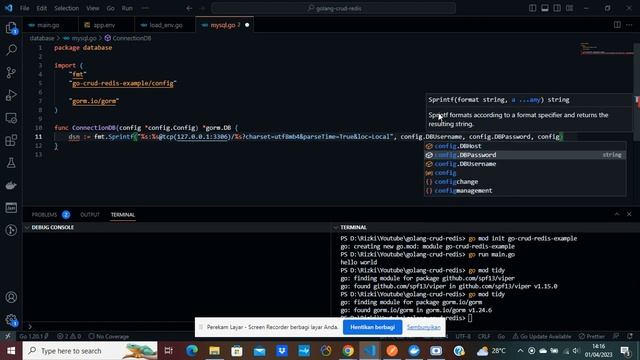Choose config.DBUsername autocomplete suggestion
Viewport: 640px width, 360px height.
click(525, 164)
